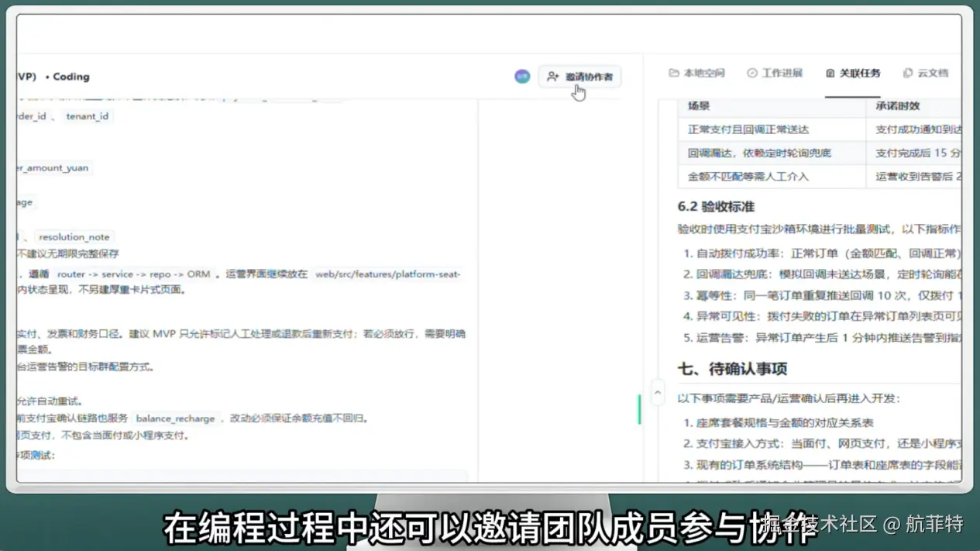Click list item 5 运营告警
The image size is (980, 551).
(x=822, y=337)
